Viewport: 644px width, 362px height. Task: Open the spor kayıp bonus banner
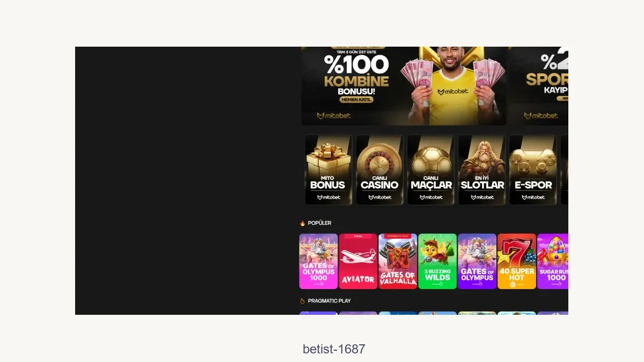click(x=539, y=86)
